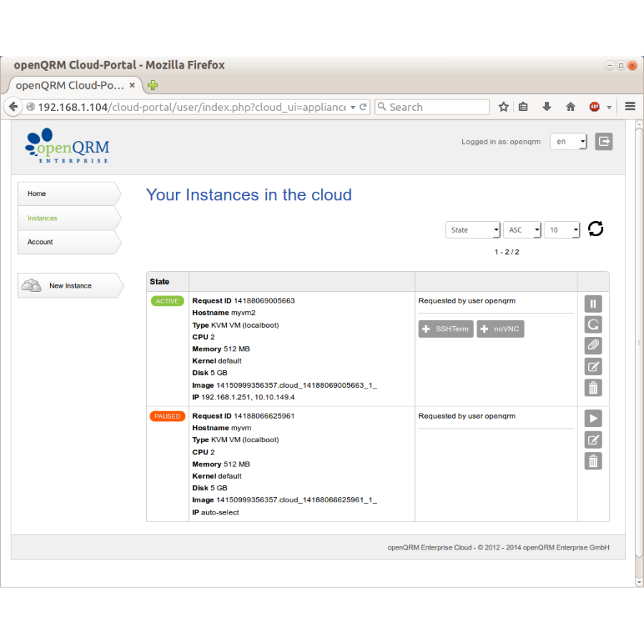The image size is (644, 644).
Task: Click the copyright footer text
Action: [498, 547]
